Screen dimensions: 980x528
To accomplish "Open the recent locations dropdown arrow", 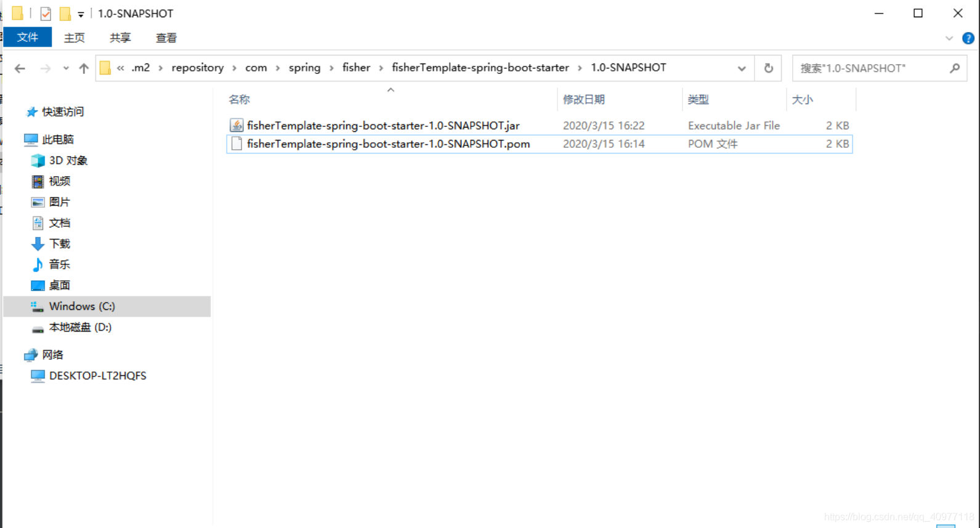I will coord(66,68).
